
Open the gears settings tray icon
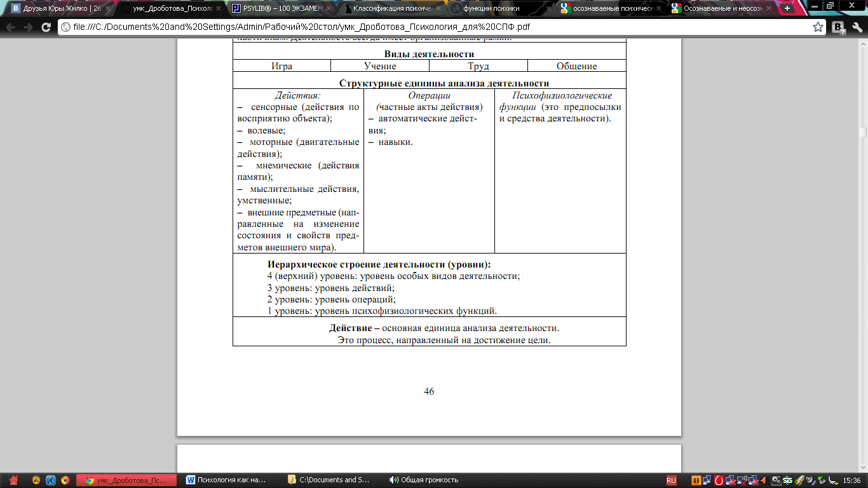[776, 480]
